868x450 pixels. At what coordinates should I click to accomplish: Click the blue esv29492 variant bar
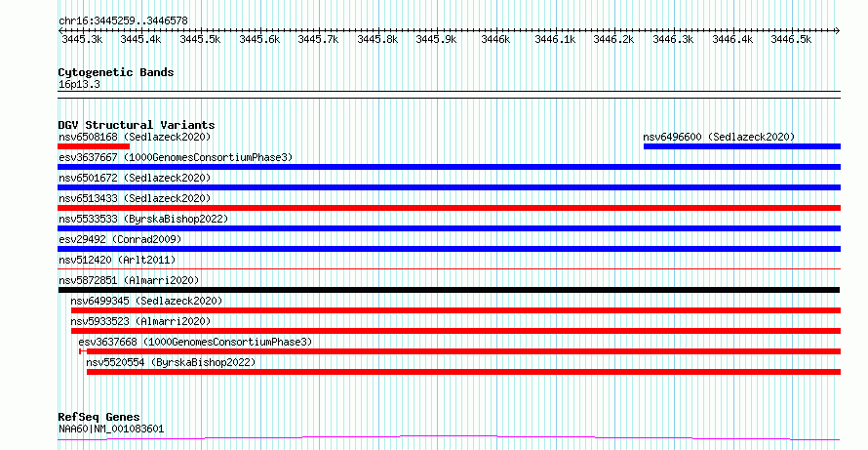pyautogui.click(x=449, y=249)
